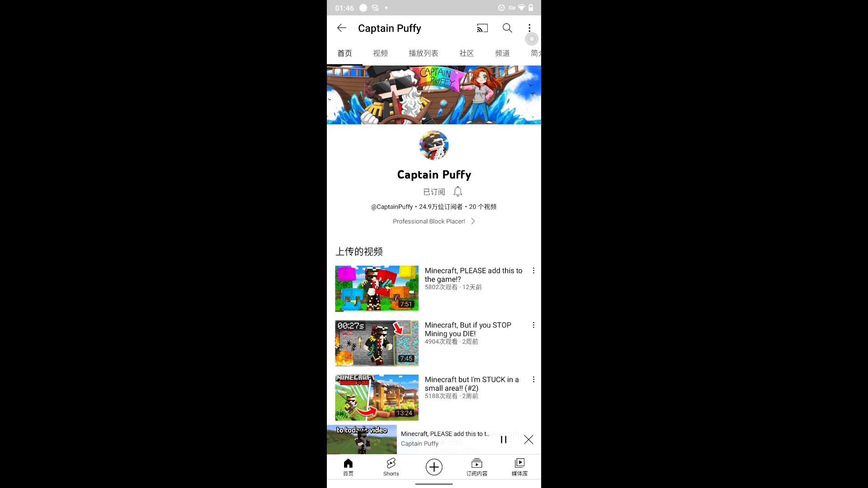The width and height of the screenshot is (868, 488).
Task: Close the mini player bottom bar
Action: (x=528, y=440)
